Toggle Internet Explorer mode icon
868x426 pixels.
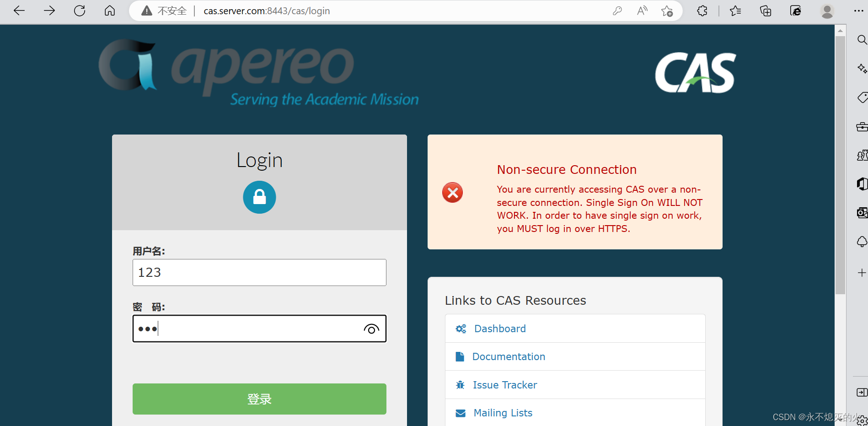point(796,11)
